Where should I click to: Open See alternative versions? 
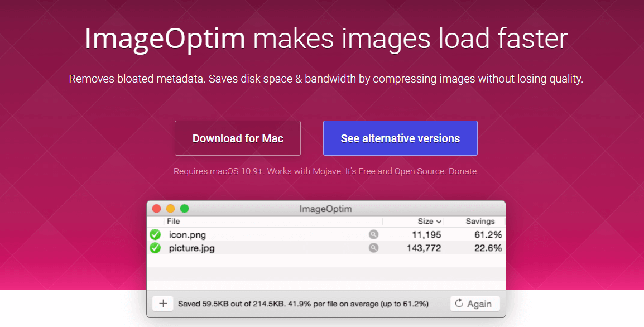pyautogui.click(x=400, y=138)
